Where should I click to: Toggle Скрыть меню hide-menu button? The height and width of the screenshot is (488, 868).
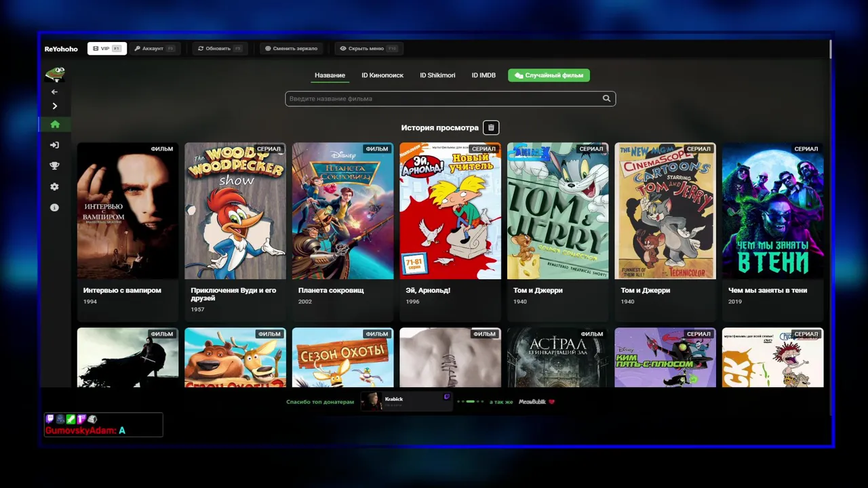point(369,49)
